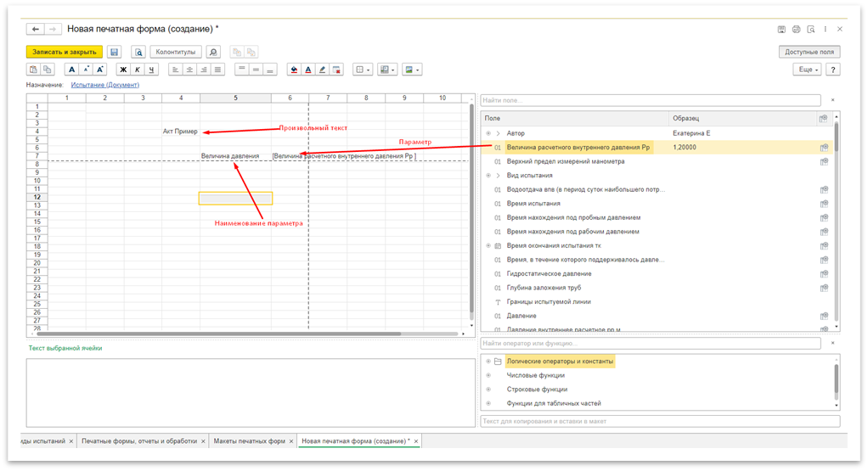Open the Еще menu

[805, 70]
